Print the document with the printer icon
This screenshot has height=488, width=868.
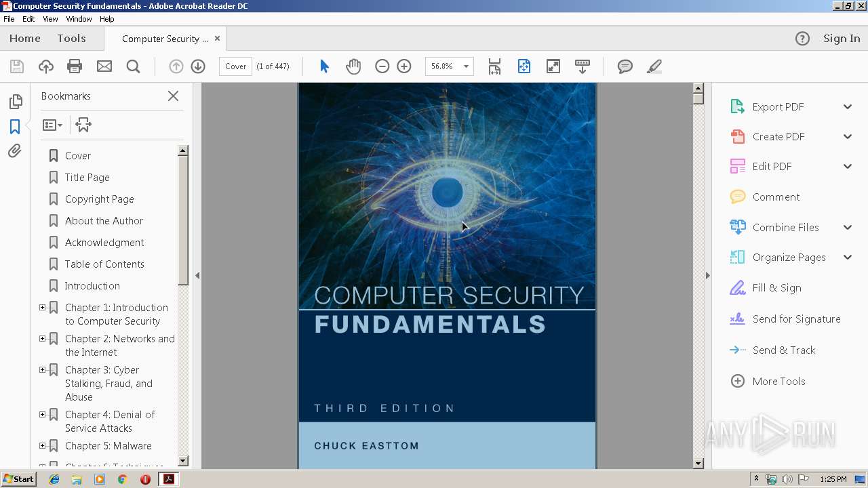click(75, 66)
